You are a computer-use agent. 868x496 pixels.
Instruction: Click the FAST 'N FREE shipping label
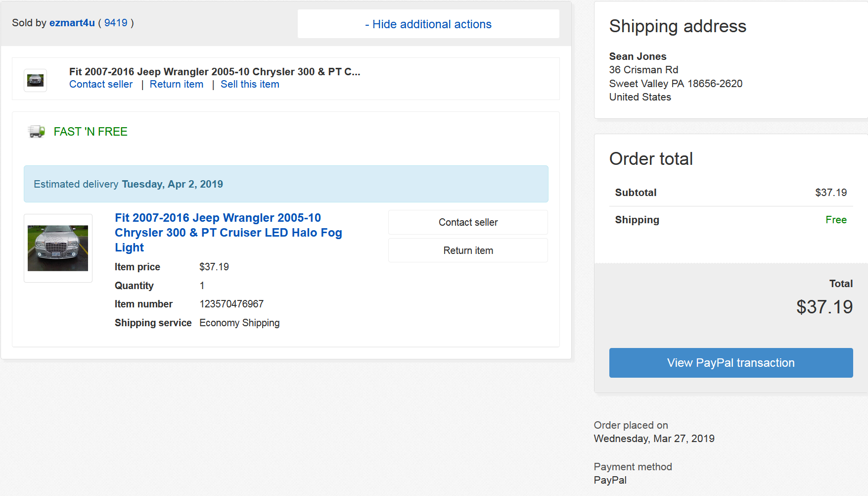(91, 132)
